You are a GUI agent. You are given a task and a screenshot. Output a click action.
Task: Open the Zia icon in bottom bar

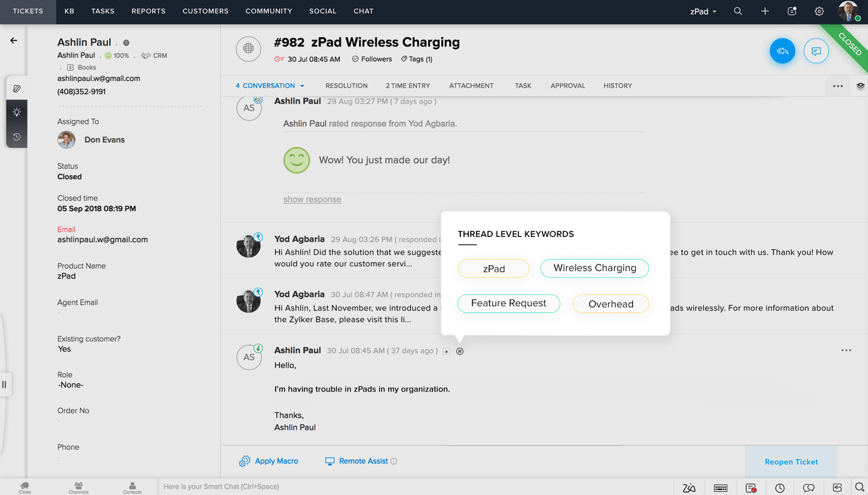pyautogui.click(x=689, y=488)
